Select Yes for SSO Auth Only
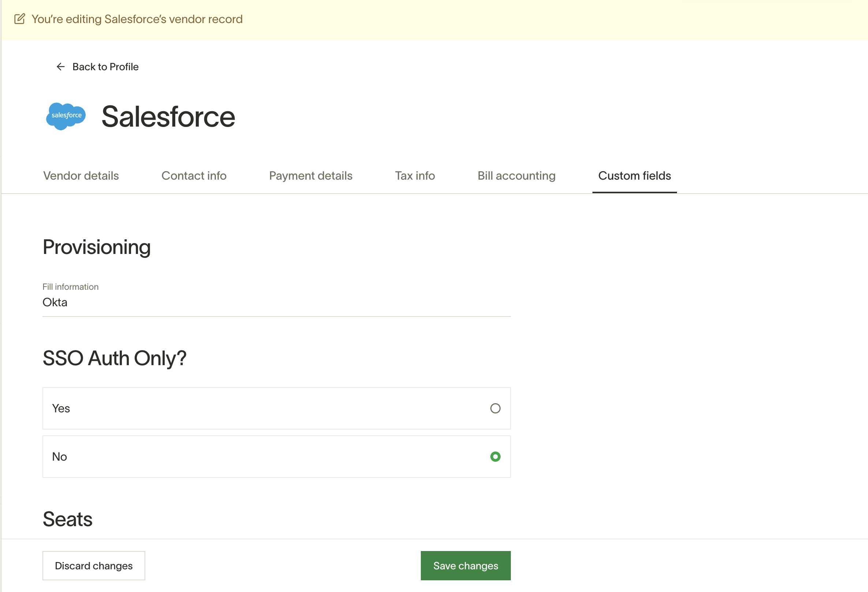Screen dimensions: 868x592 (x=495, y=408)
